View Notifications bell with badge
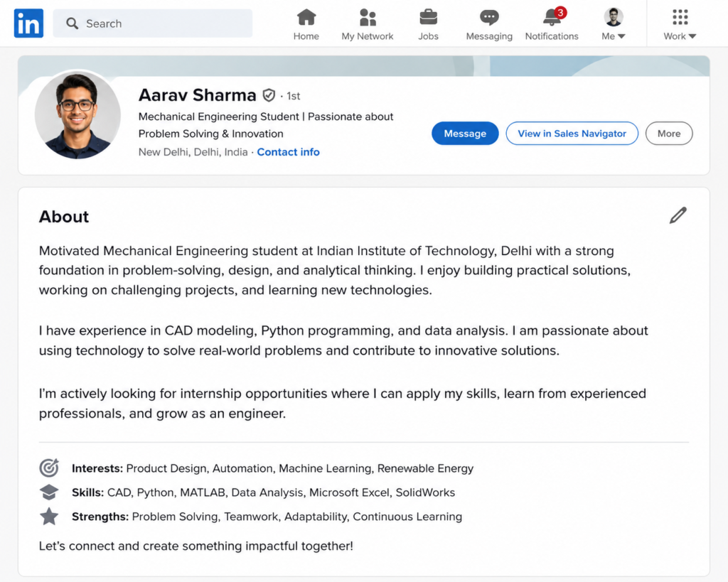The image size is (728, 582). [x=553, y=17]
